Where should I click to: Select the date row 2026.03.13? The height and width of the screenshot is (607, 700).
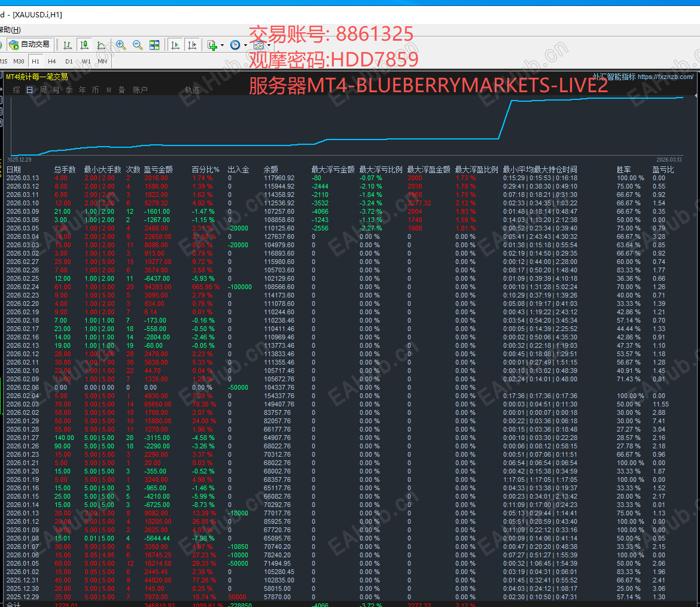point(23,178)
